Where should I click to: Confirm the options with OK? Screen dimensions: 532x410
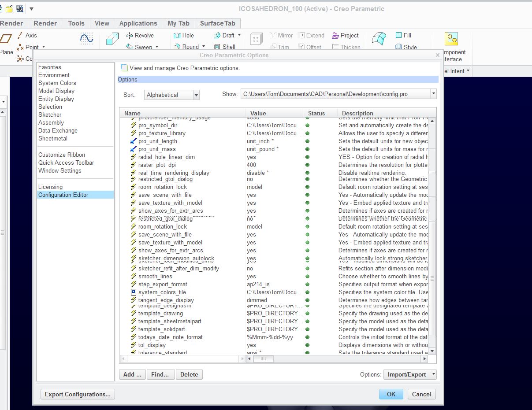(391, 394)
